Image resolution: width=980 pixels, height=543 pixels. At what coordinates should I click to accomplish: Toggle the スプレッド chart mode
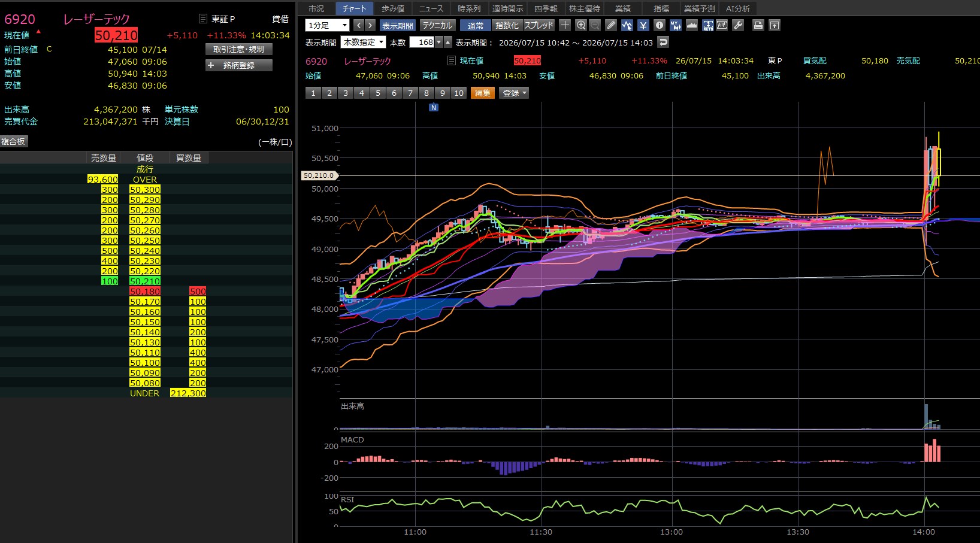[539, 25]
